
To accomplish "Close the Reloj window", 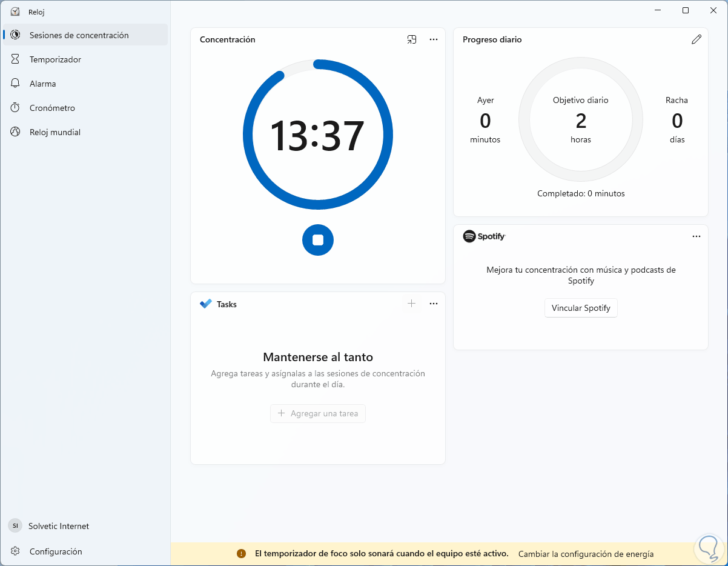I will tap(713, 10).
